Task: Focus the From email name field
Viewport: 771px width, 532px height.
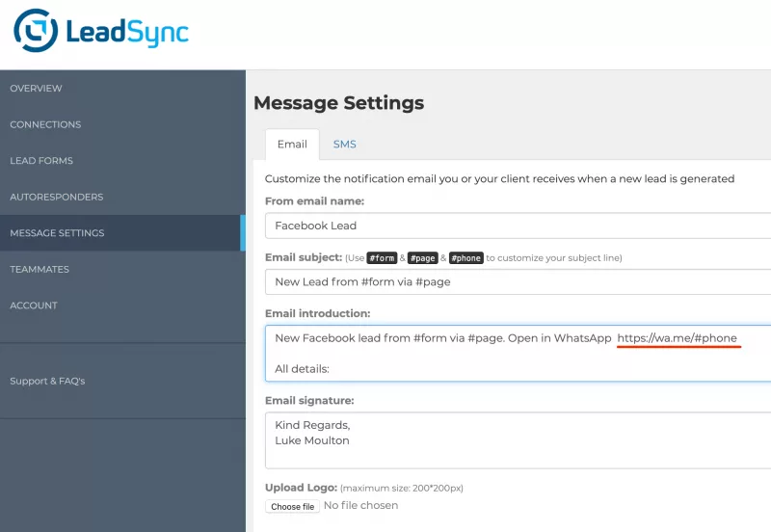Action: [518, 226]
